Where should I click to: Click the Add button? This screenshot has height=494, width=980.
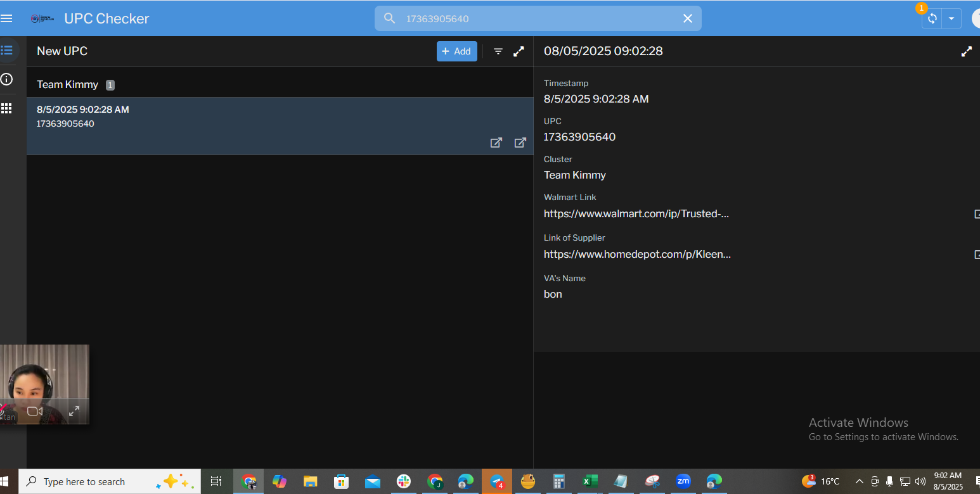point(456,51)
